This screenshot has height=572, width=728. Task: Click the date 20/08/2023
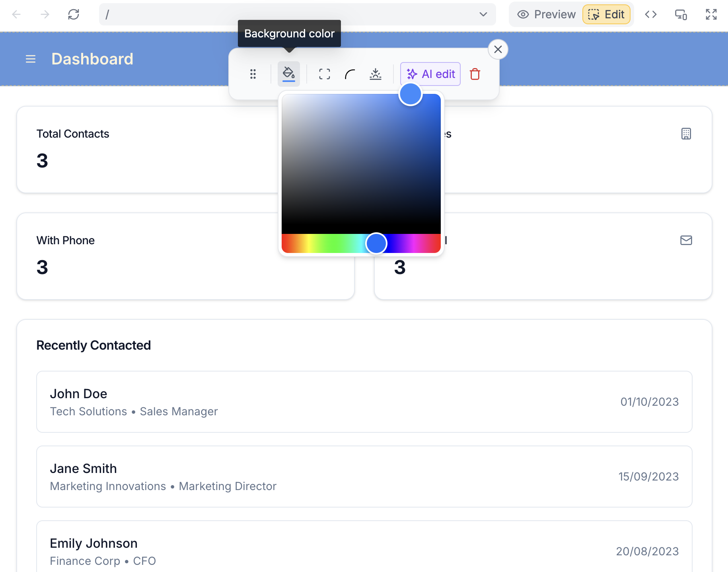pos(647,551)
